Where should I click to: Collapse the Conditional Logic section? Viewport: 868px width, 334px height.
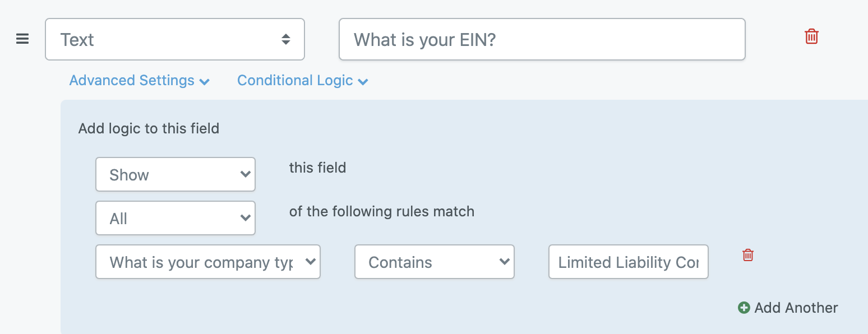point(295,81)
